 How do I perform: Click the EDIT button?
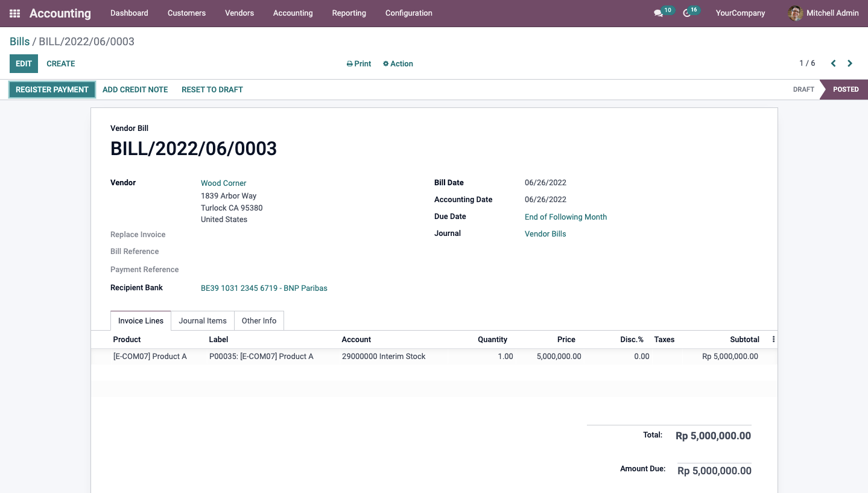pyautogui.click(x=24, y=64)
